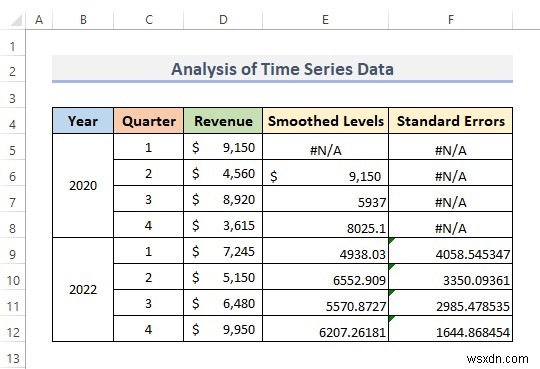Screen dimensions: 540x369
Task: Select standard error cell 2985.478535
Action: point(450,303)
